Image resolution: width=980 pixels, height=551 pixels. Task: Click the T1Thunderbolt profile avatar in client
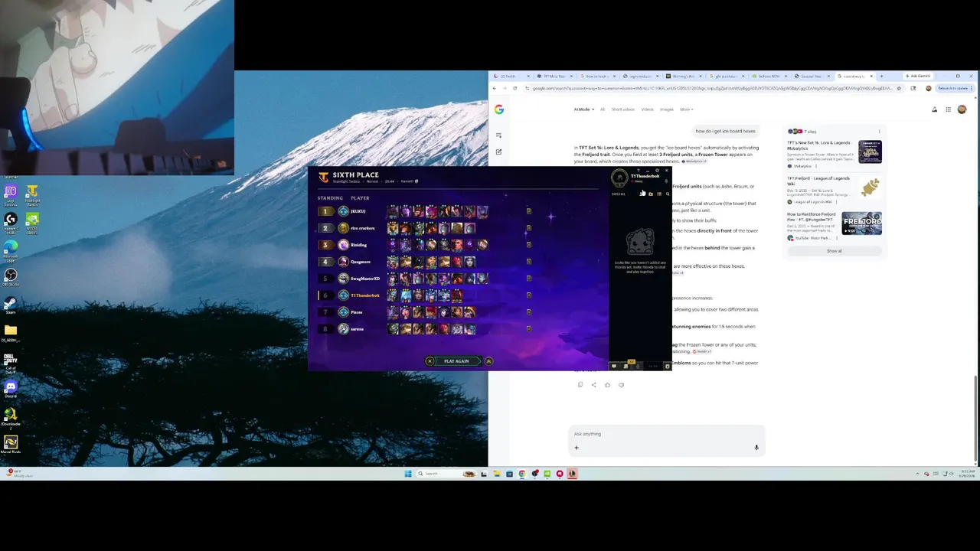coord(619,178)
